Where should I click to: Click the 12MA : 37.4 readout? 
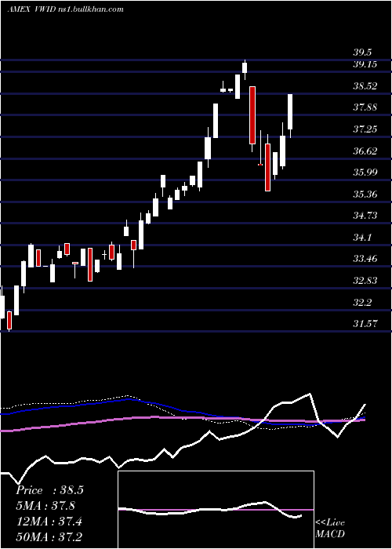[x=49, y=522]
